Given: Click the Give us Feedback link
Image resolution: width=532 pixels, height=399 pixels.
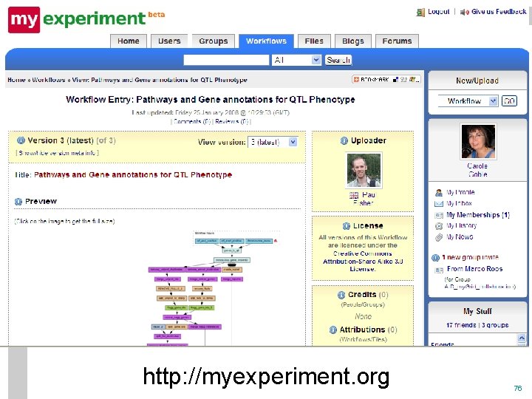Looking at the screenshot, I should click(x=499, y=12).
